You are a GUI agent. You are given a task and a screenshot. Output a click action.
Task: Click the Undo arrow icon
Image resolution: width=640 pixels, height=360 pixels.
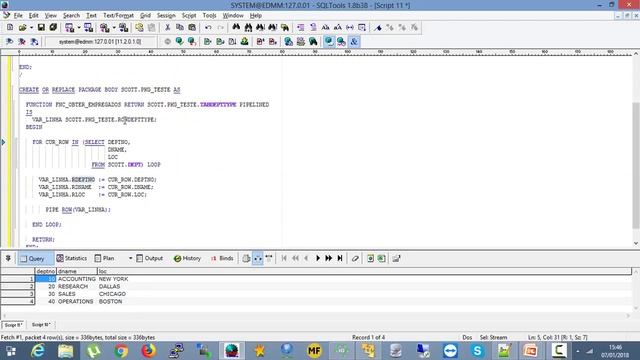(208, 27)
